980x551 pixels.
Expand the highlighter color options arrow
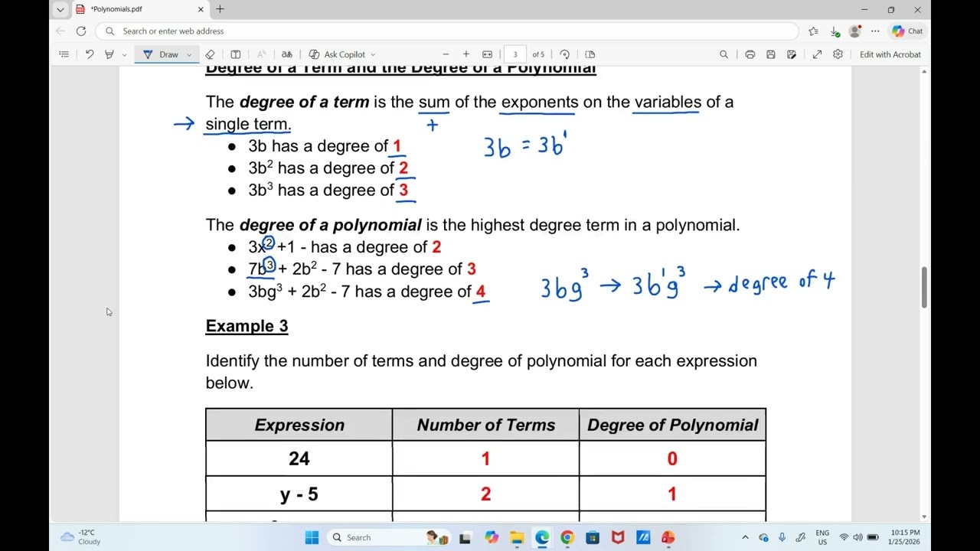click(124, 54)
